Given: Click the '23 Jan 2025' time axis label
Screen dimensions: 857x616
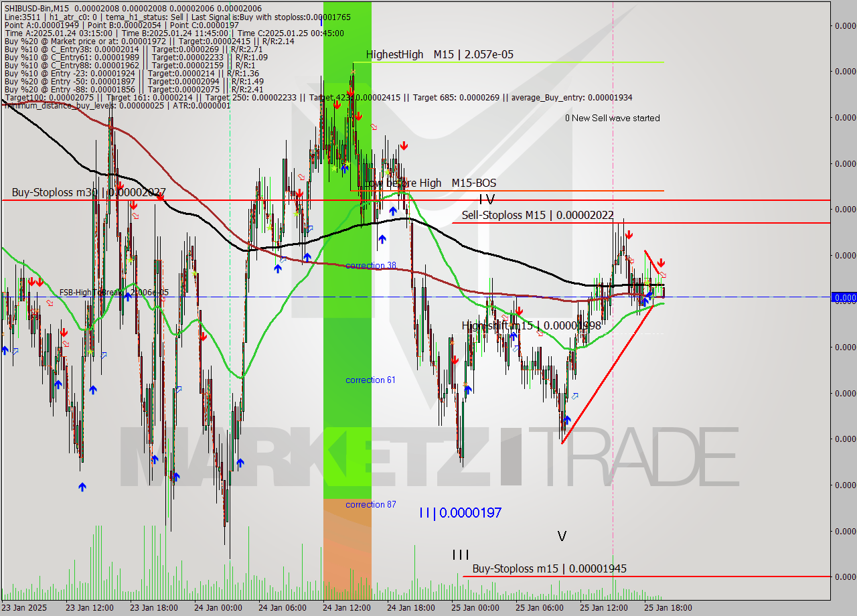Looking at the screenshot, I should (x=24, y=608).
